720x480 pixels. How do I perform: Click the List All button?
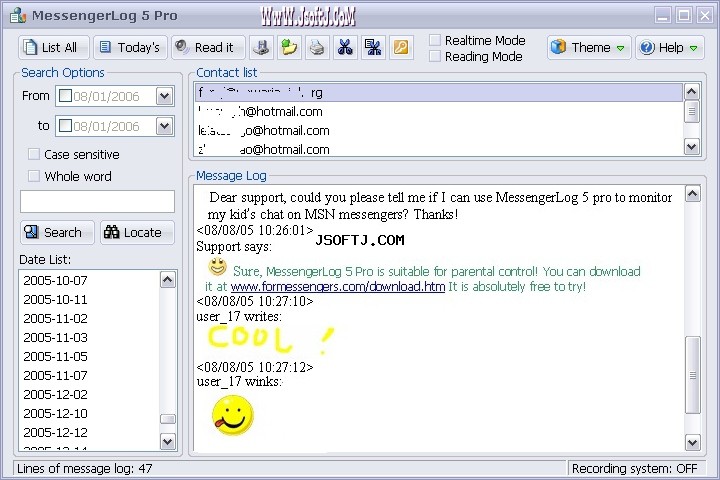54,47
